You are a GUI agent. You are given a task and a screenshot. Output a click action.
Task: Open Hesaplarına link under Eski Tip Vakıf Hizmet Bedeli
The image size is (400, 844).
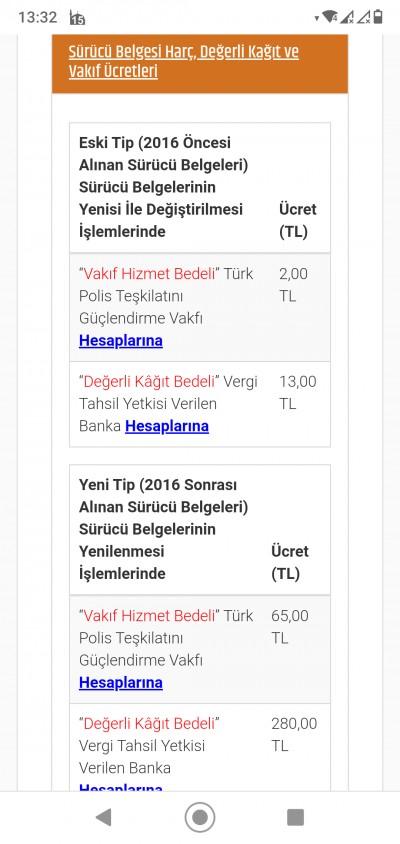pos(121,341)
